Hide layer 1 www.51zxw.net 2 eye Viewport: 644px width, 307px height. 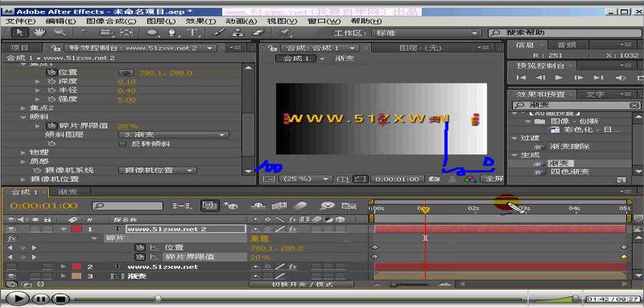pyautogui.click(x=11, y=229)
